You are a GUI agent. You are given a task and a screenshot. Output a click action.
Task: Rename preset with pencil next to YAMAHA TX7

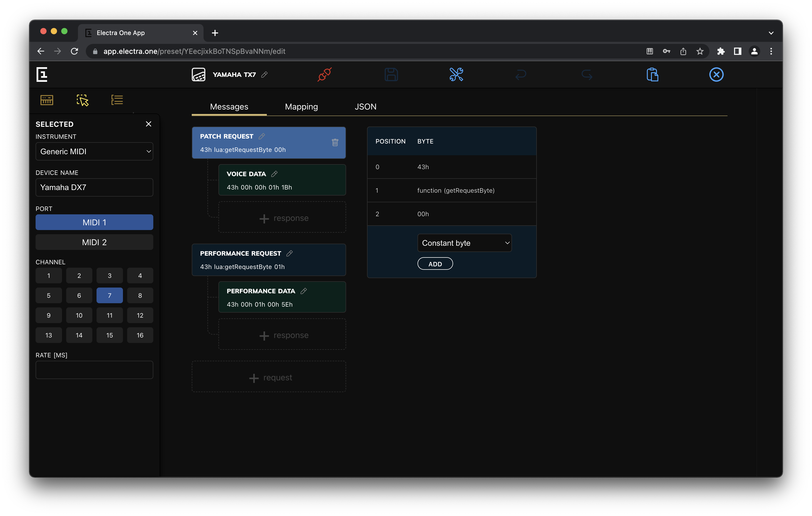[265, 74]
